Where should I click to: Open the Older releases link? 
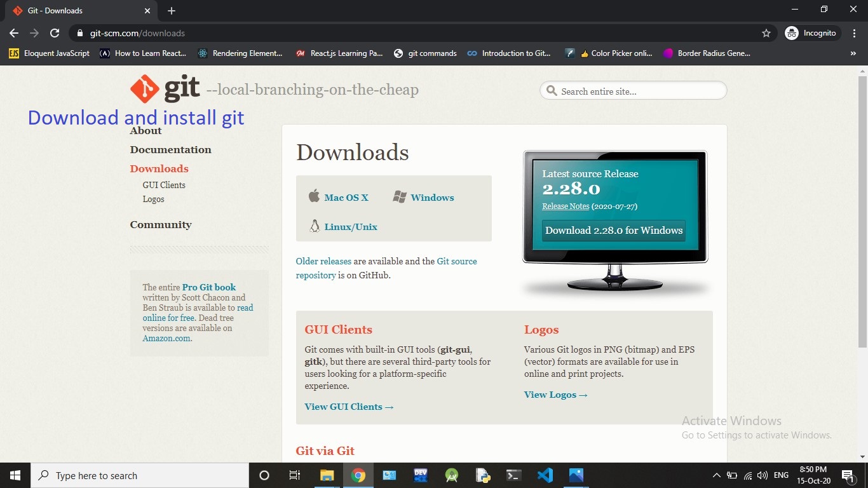[x=323, y=261]
